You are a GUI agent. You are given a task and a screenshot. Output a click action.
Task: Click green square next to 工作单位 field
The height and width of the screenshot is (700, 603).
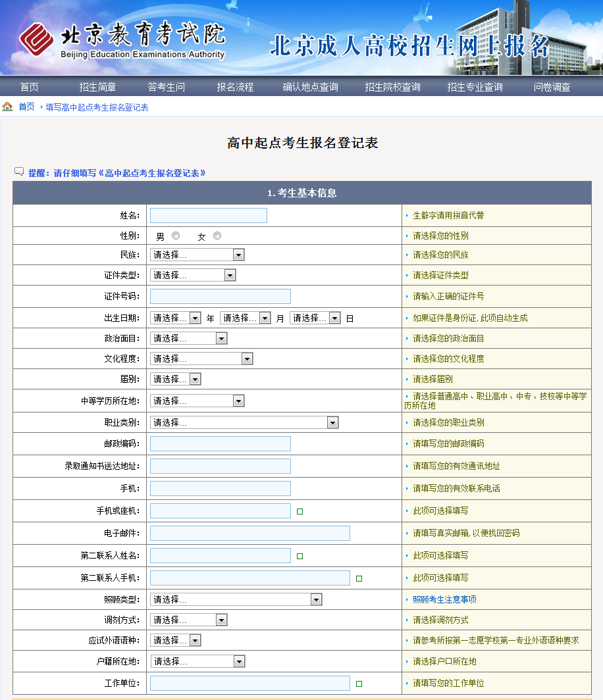(359, 684)
